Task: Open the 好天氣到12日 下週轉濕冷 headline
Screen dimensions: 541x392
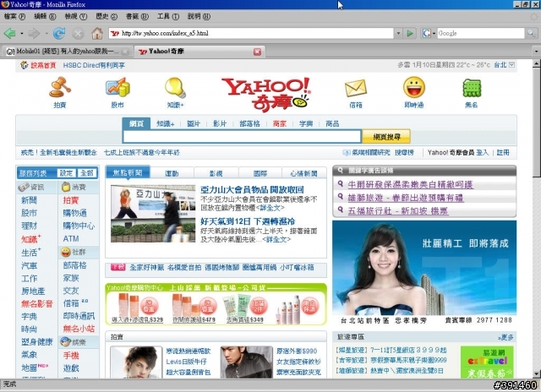Action: 248,221
